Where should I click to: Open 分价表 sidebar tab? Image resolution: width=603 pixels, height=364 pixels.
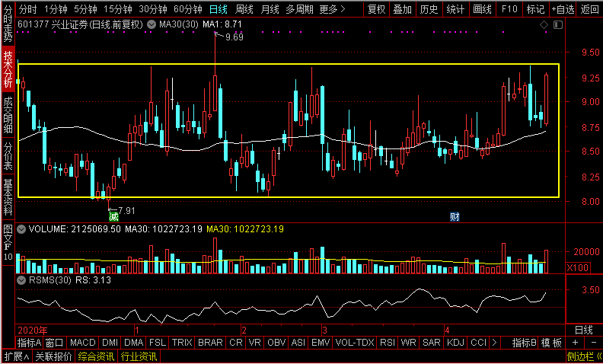[8, 156]
